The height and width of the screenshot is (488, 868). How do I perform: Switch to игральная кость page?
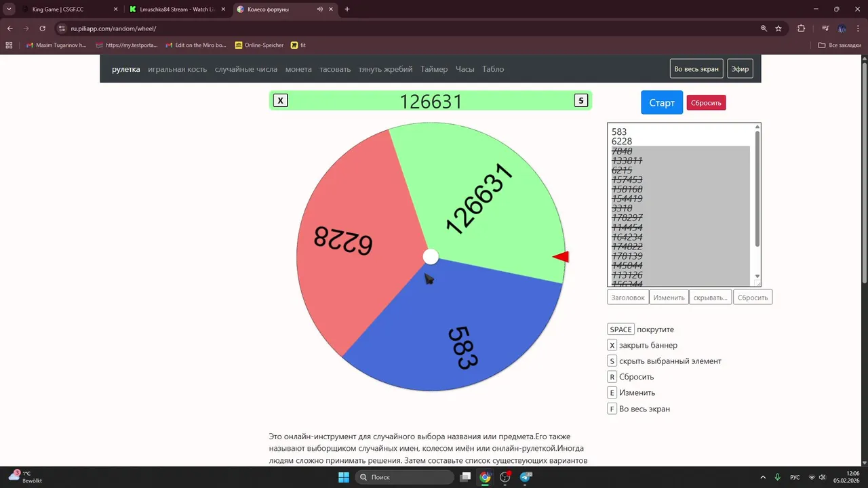(178, 69)
